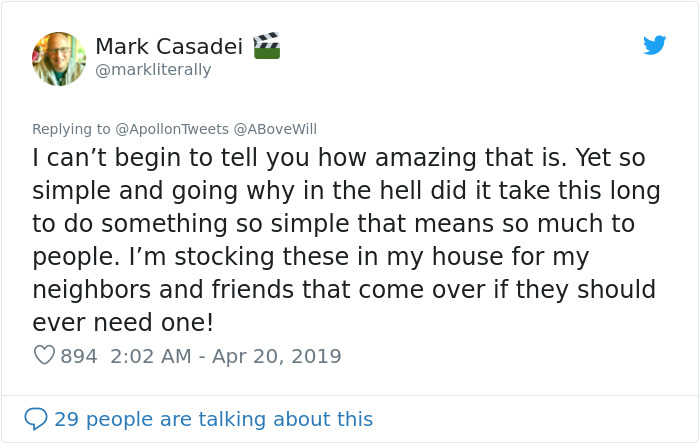Visit the @markliterally handle
This screenshot has width=700, height=444.
pos(153,70)
